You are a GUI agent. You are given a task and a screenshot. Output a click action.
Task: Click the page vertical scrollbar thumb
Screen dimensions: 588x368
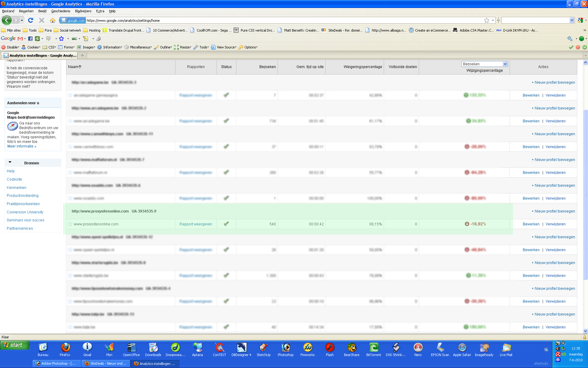pos(585,195)
